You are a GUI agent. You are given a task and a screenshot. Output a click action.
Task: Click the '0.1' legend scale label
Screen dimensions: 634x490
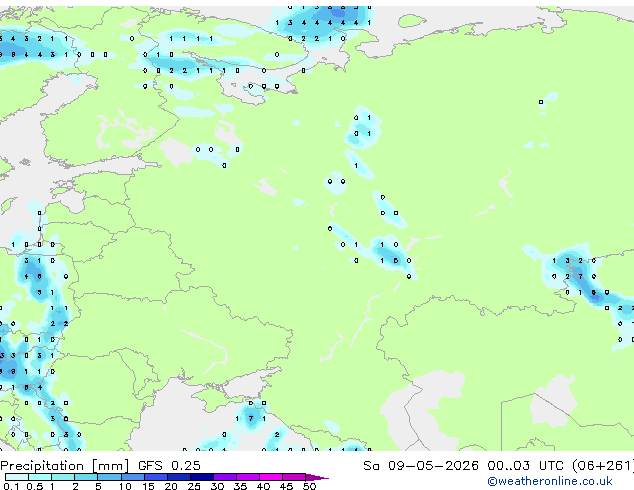tap(11, 486)
